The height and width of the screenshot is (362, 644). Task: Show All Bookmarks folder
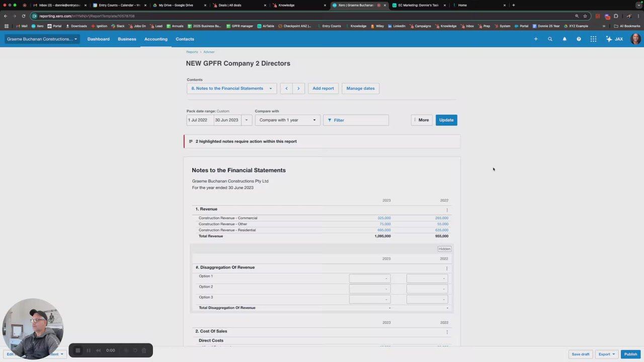click(627, 26)
